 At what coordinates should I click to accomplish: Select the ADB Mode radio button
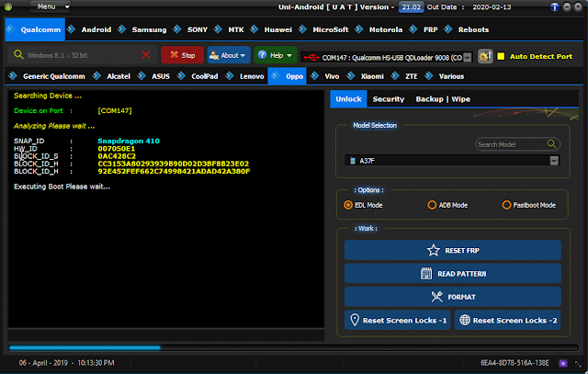pyautogui.click(x=432, y=205)
